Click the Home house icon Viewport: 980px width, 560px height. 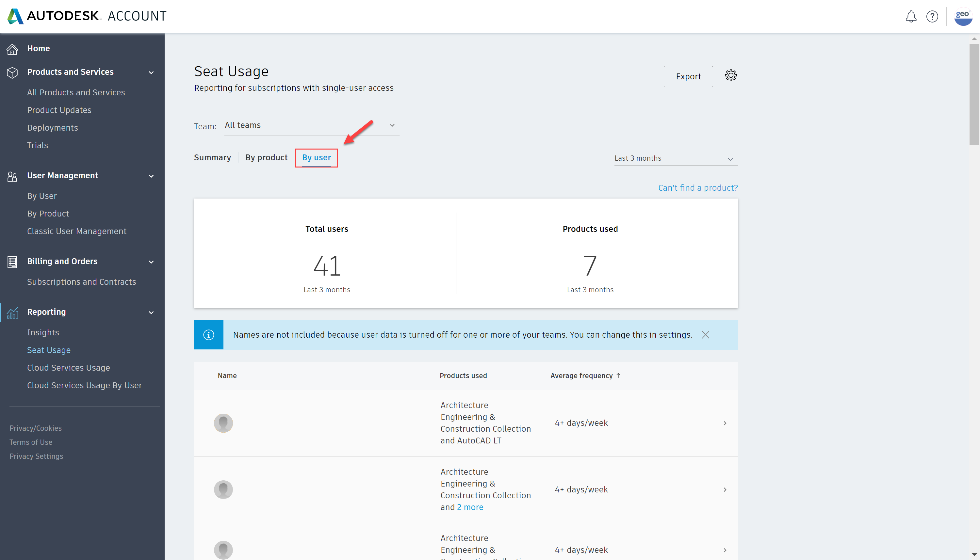pyautogui.click(x=12, y=49)
